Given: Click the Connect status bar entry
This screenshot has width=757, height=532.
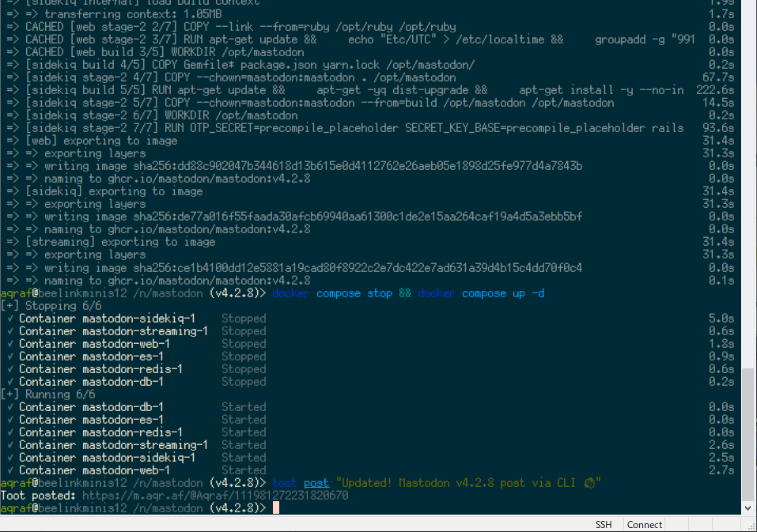Looking at the screenshot, I should [x=645, y=524].
